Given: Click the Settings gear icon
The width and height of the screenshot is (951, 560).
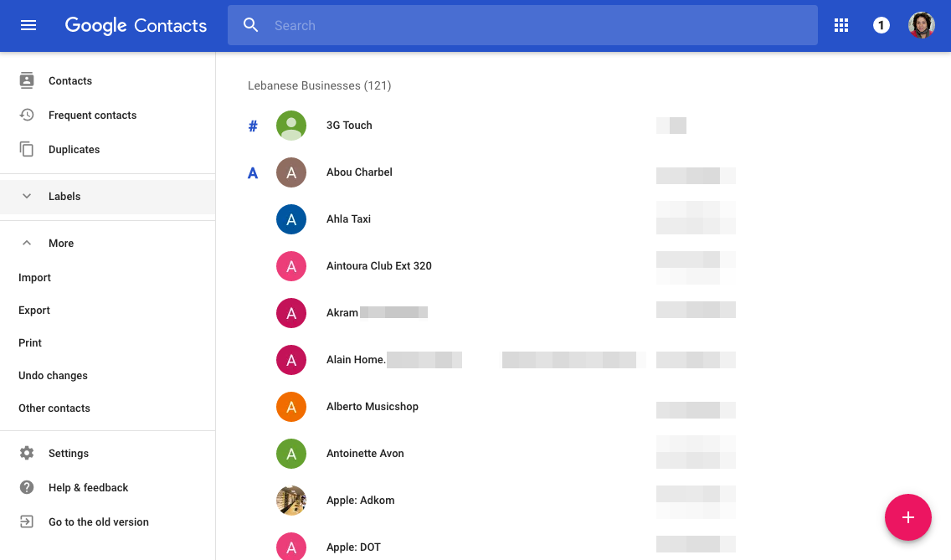Looking at the screenshot, I should [27, 453].
